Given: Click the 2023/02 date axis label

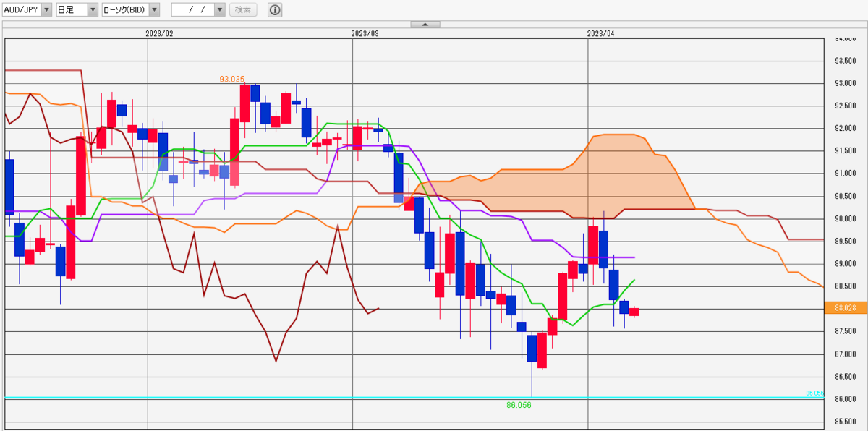Looking at the screenshot, I should [x=159, y=33].
